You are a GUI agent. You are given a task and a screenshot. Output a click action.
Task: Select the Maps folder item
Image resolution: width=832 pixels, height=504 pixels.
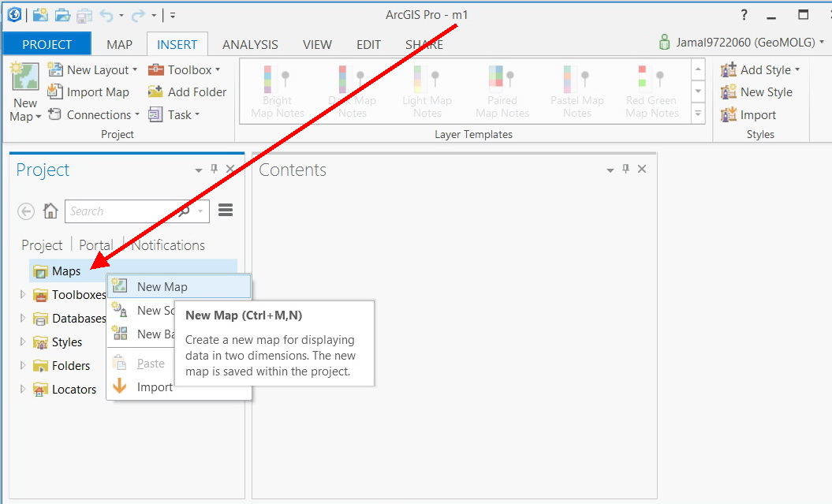(132, 271)
